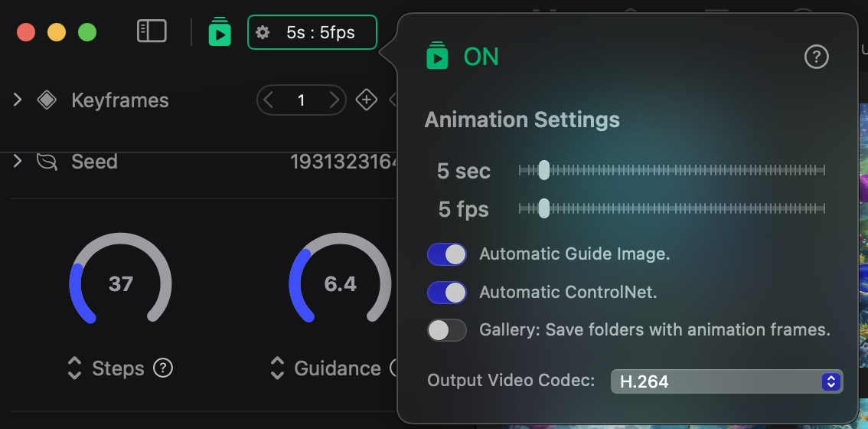Open the help question mark in popover
This screenshot has width=868, height=429.
(x=817, y=57)
